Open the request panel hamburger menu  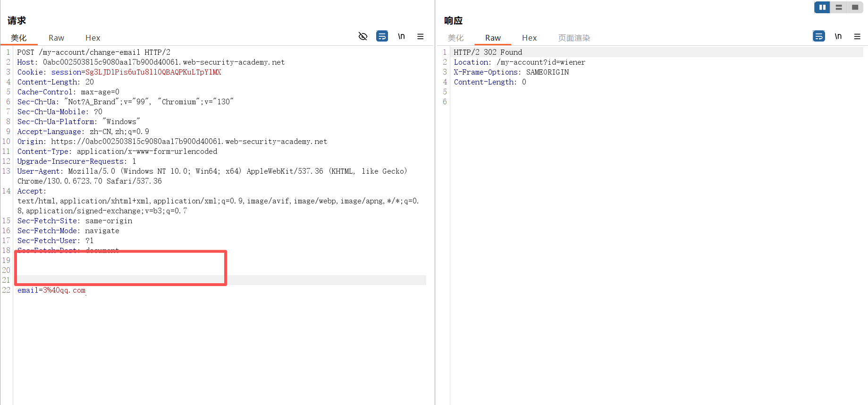click(x=420, y=36)
